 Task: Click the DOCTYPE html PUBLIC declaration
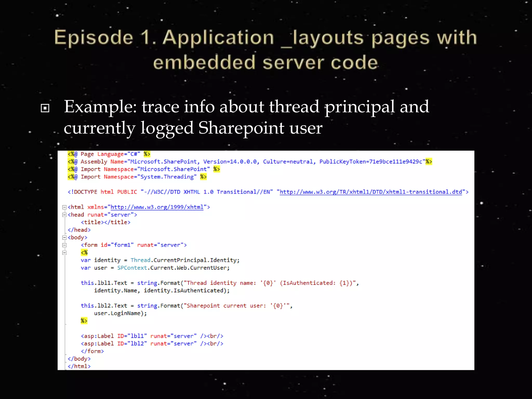[x=268, y=192]
